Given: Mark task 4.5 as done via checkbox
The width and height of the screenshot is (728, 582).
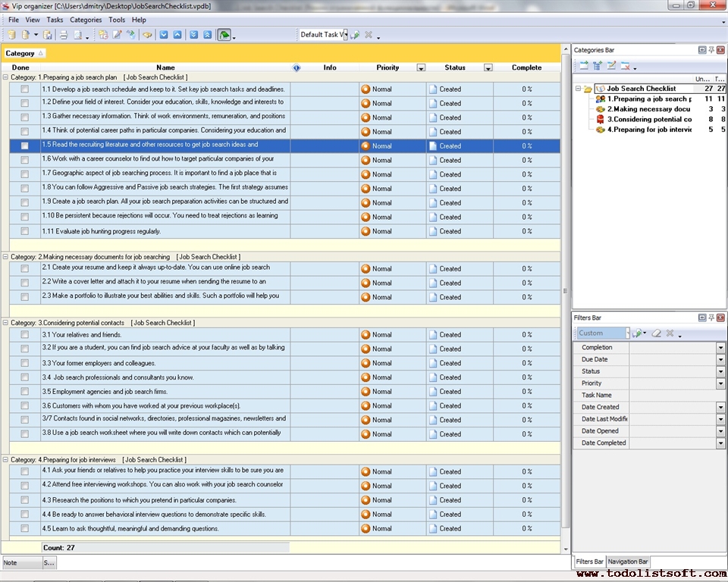Looking at the screenshot, I should 25,529.
